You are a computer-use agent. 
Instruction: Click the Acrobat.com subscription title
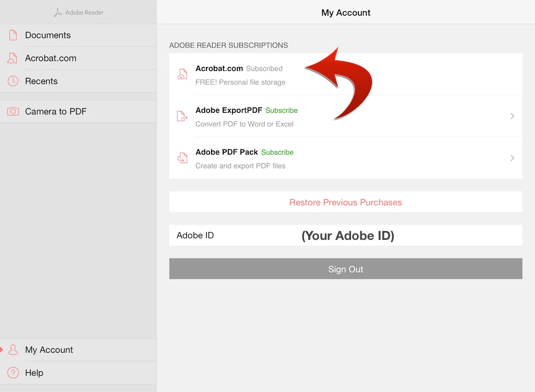(x=219, y=68)
